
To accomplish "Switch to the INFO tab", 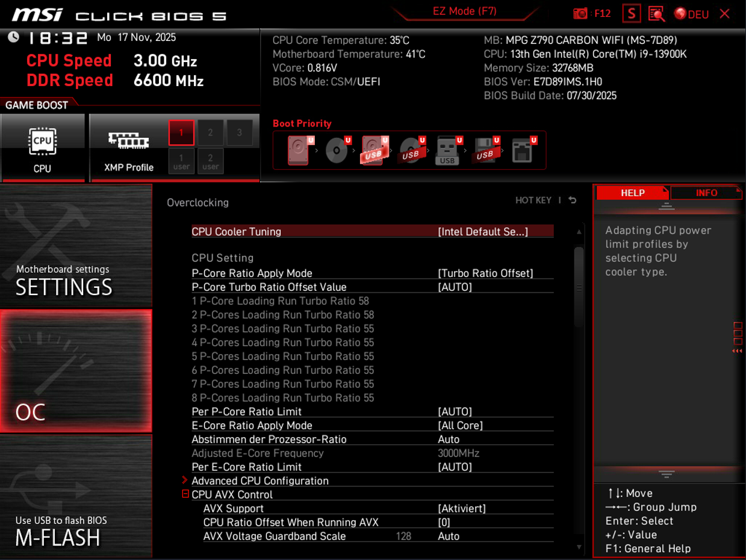I will coord(706,193).
